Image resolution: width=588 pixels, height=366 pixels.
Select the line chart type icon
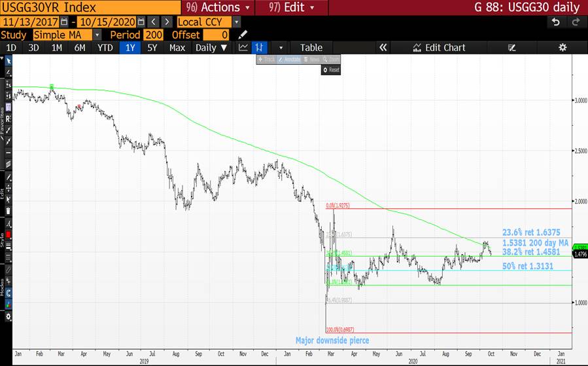pos(243,48)
